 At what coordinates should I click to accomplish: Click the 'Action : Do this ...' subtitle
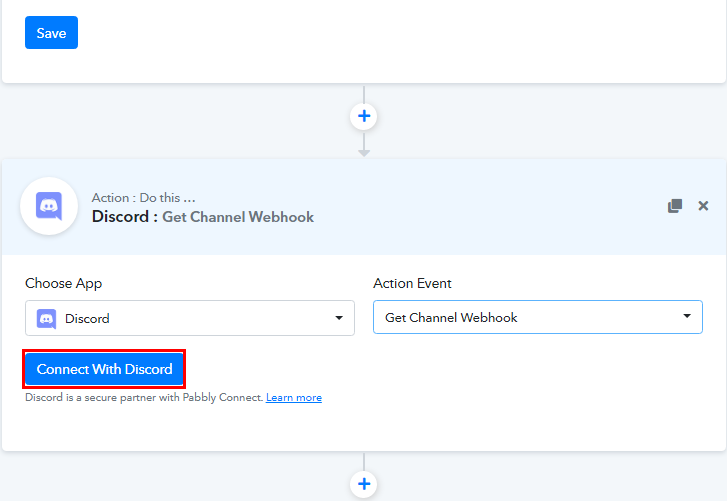tap(143, 198)
